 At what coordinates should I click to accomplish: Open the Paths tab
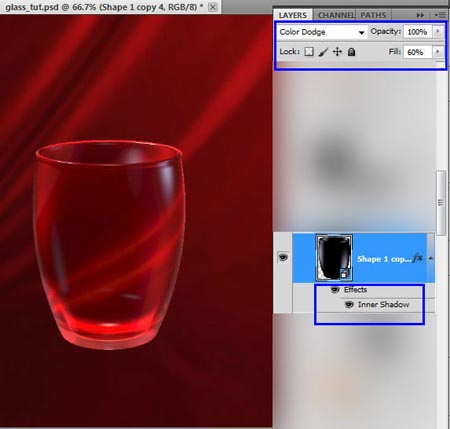[x=373, y=15]
